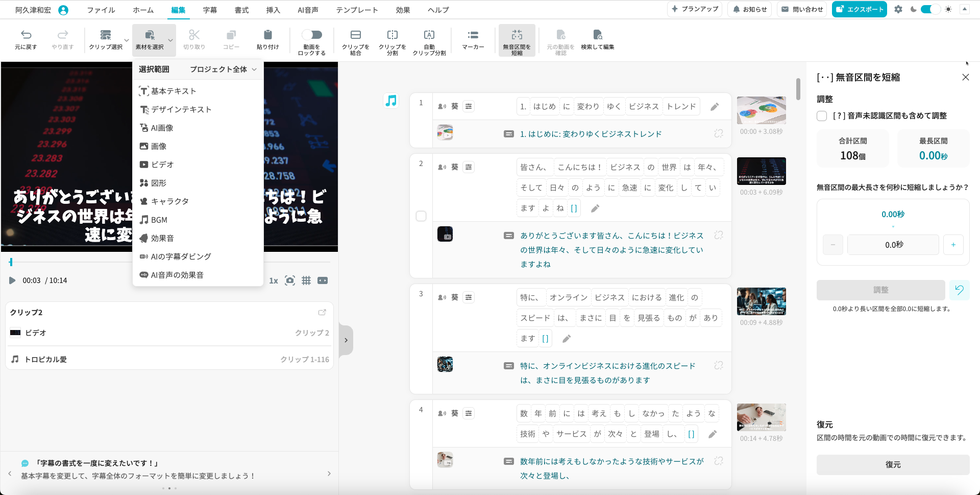Click the subtitle icon in clip 2
This screenshot has height=495, width=980.
click(509, 235)
